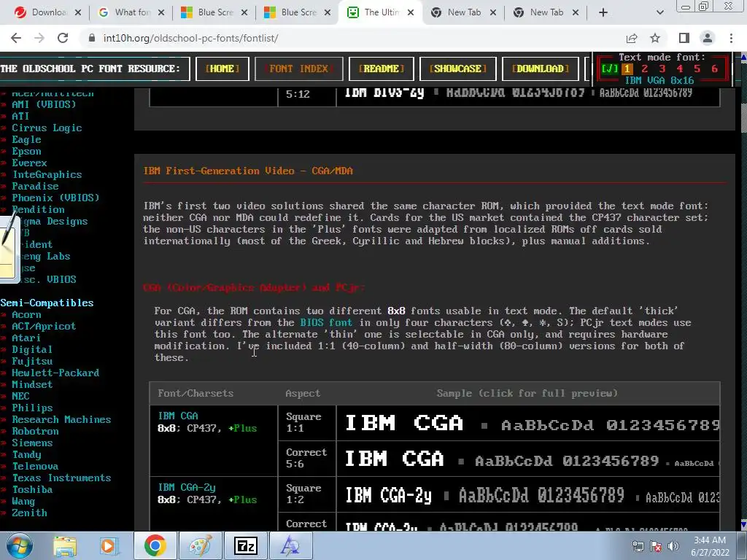Switch to second Blue Screen tab
Screen dimensions: 747x560
(293, 12)
